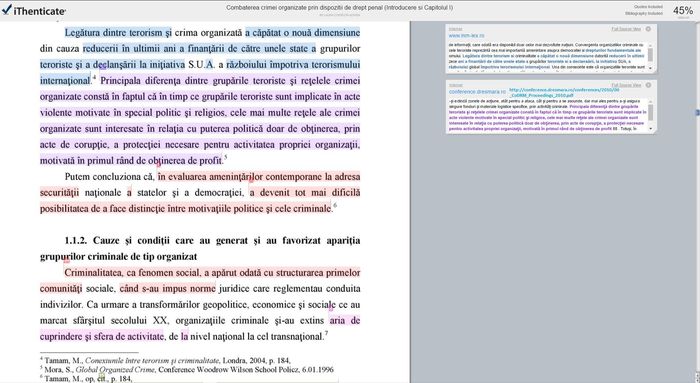The width and height of the screenshot is (700, 383).
Task: Open the CoDRM Proceedings 2010 PDF URL
Action: point(564,93)
